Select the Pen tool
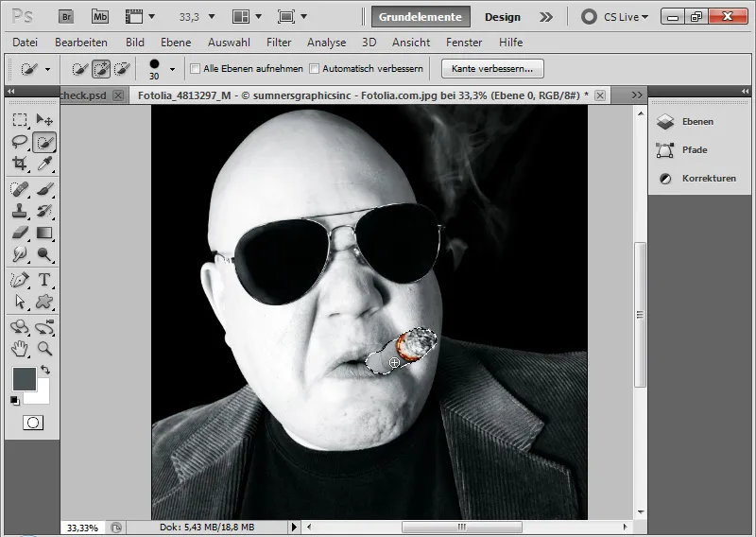 coord(20,279)
